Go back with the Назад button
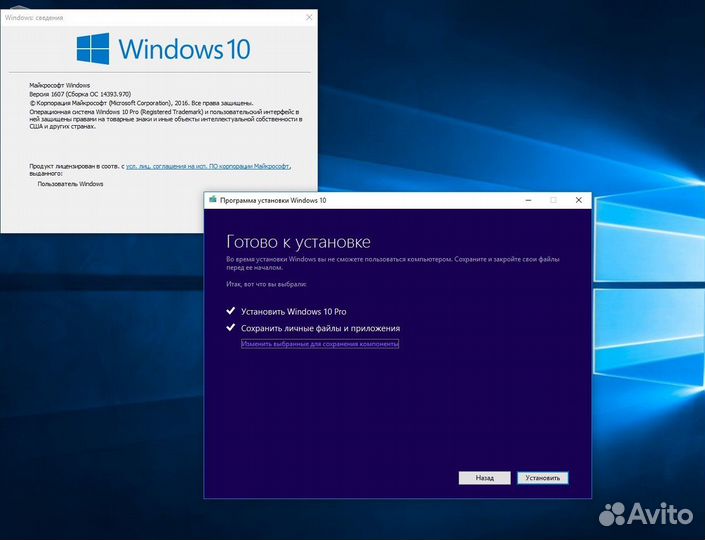This screenshot has height=540, width=705. tap(484, 478)
